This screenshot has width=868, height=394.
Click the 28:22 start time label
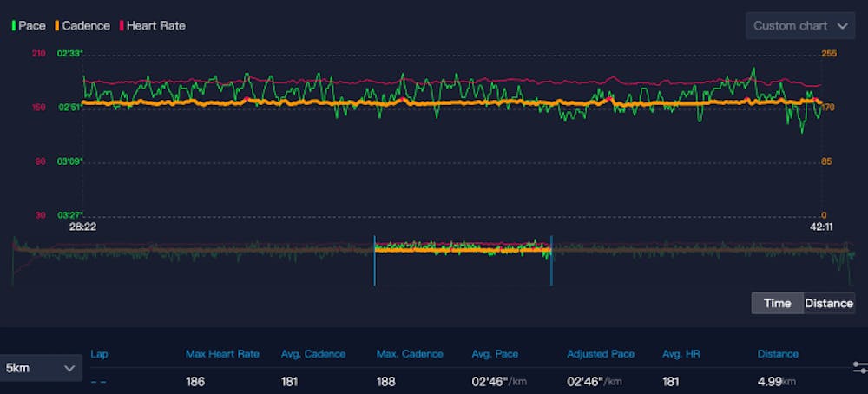click(x=82, y=227)
